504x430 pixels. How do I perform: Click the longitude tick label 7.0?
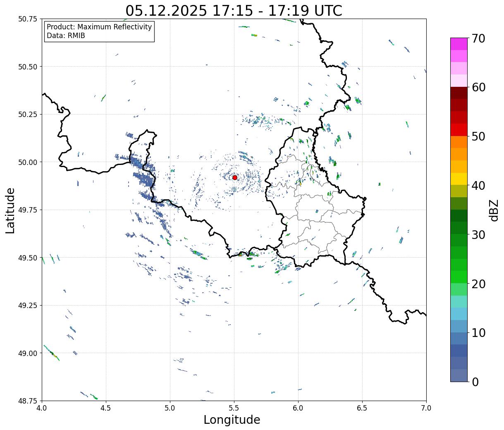tap(426, 408)
